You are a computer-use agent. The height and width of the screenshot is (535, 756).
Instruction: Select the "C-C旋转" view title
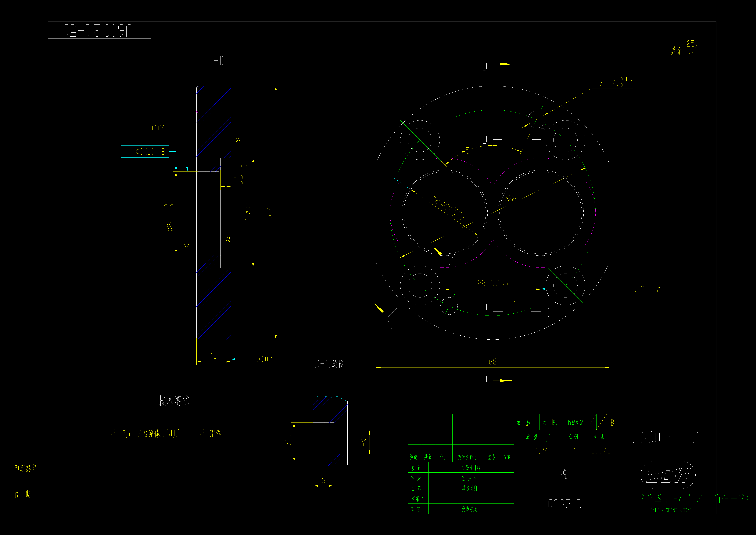[329, 364]
